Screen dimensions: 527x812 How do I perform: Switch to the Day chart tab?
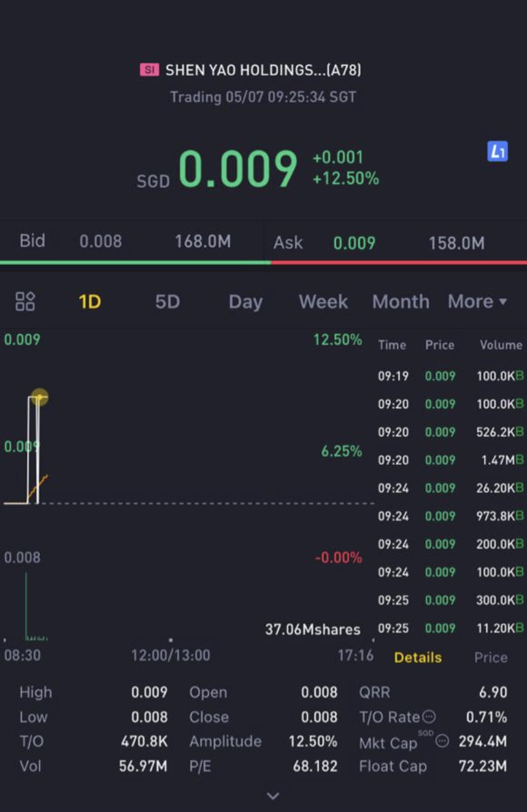(246, 301)
